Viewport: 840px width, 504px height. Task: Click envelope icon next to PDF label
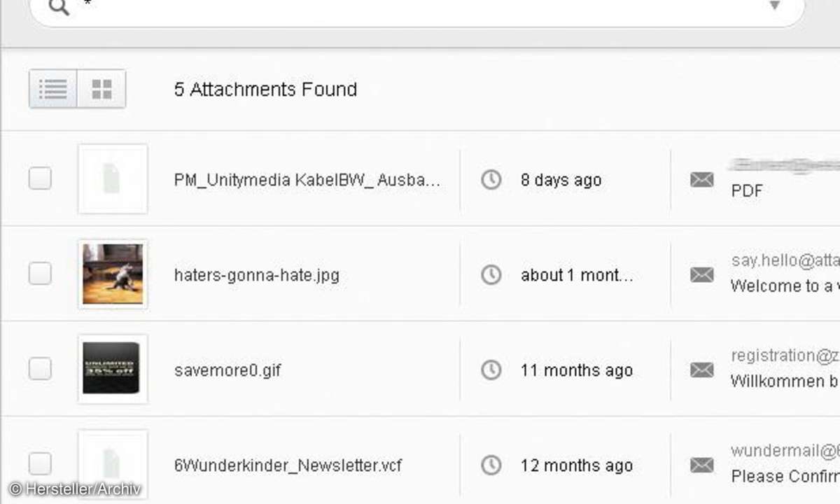pyautogui.click(x=701, y=180)
